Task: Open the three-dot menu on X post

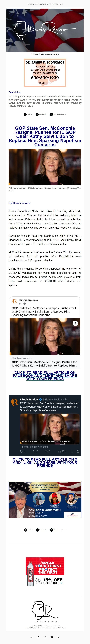Action: [x=78, y=399]
